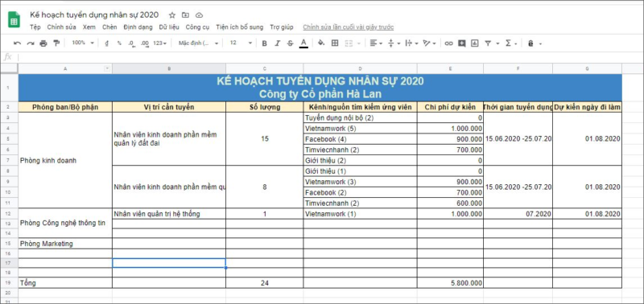Insert a link
This screenshot has width=644, height=304.
point(449,43)
